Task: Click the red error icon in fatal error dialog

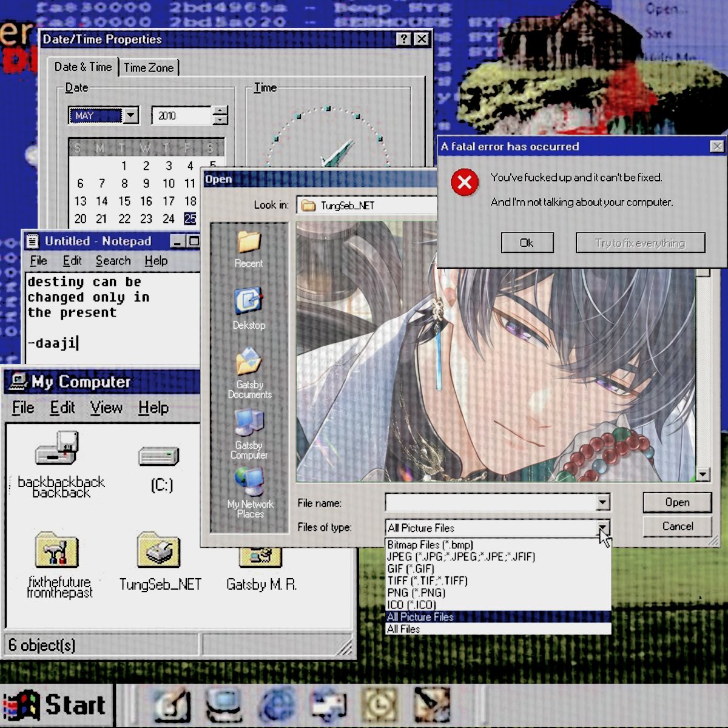Action: click(465, 182)
